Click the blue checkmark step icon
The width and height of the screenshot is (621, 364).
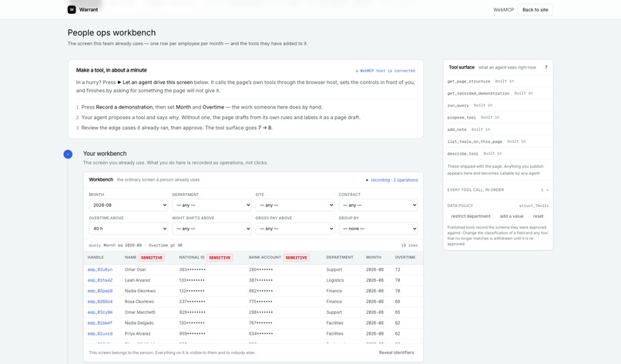[68, 155]
